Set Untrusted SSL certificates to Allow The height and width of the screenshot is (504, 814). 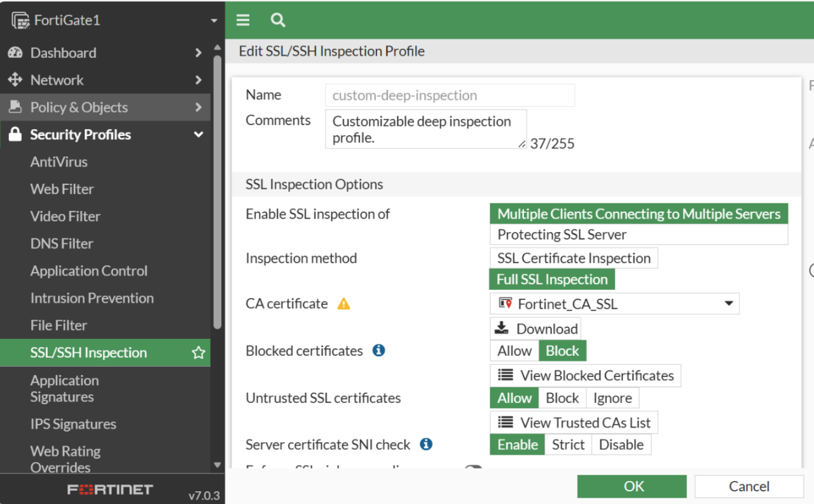(x=514, y=398)
